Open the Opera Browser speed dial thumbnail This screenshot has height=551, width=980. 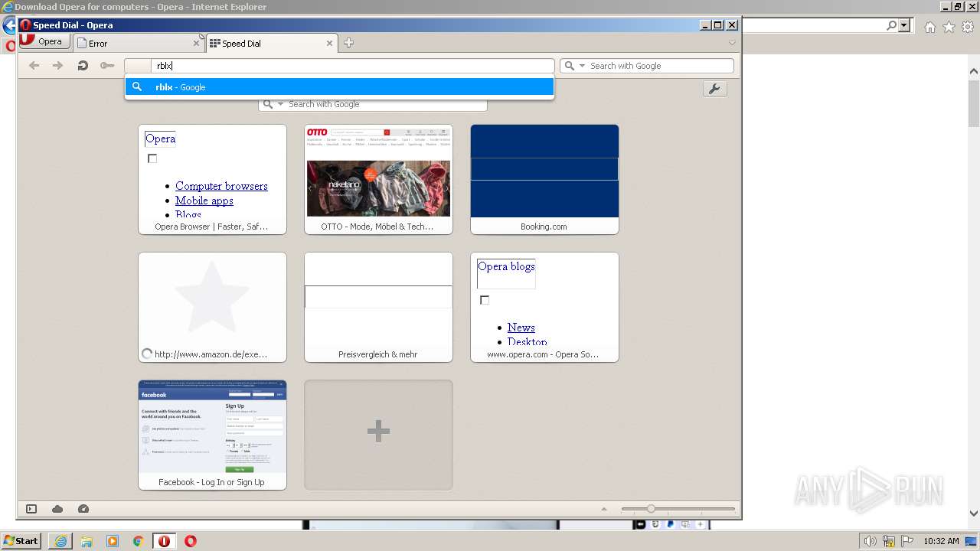click(x=212, y=179)
